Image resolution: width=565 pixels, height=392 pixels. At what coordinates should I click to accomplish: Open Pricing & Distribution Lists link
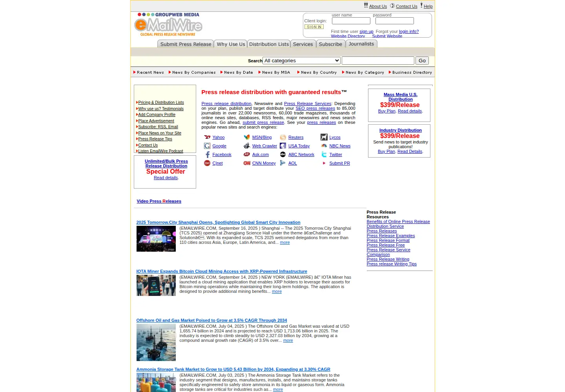click(161, 103)
